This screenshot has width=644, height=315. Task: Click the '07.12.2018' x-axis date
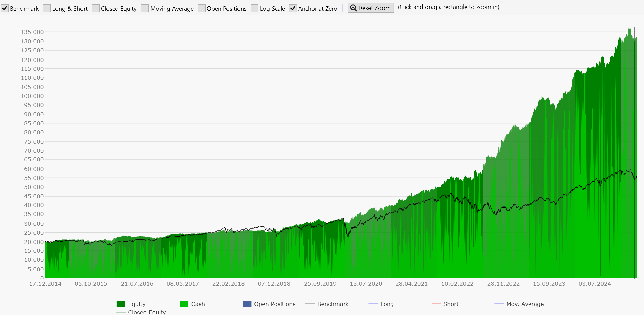(x=274, y=284)
